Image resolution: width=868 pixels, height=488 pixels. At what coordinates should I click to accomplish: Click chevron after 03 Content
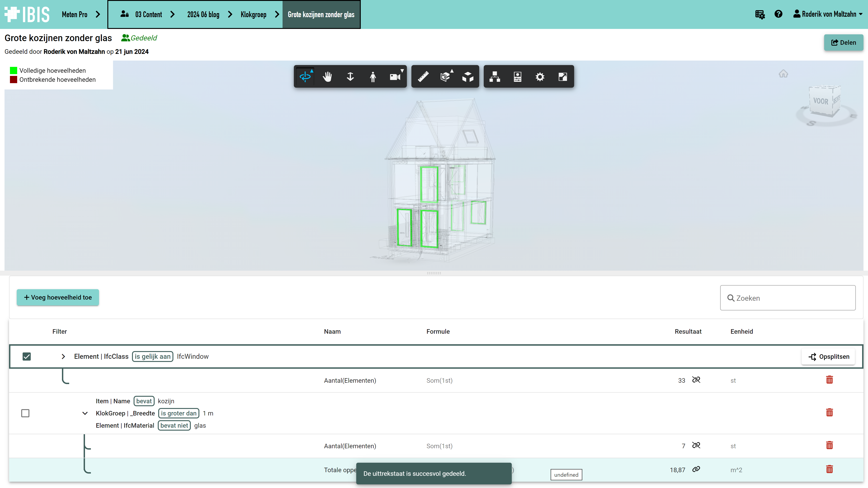click(x=172, y=14)
